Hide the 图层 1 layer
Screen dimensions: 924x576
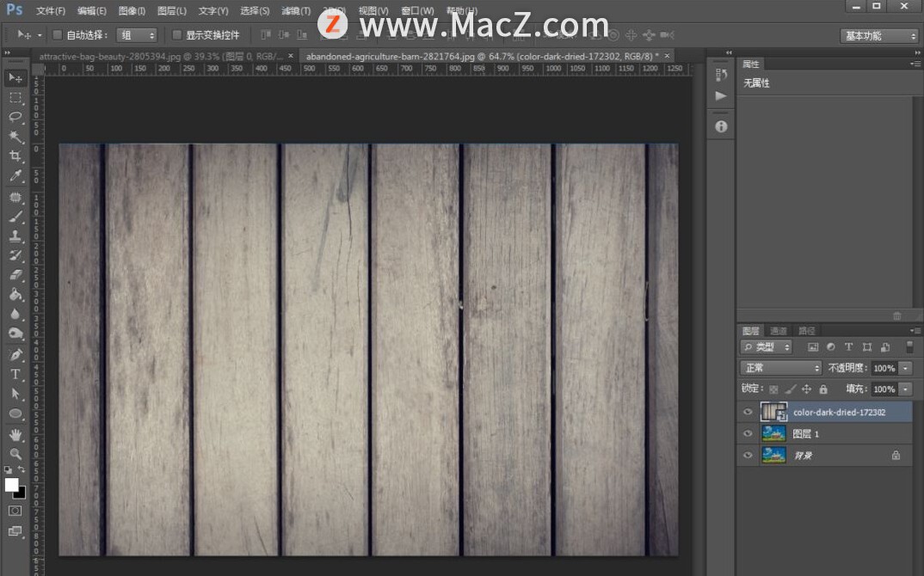click(748, 433)
